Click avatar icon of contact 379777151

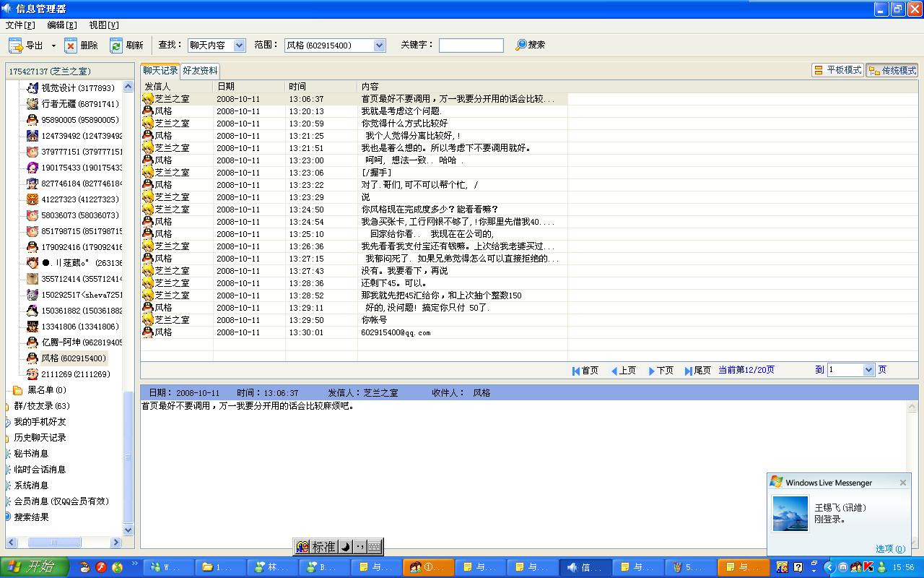coord(32,152)
